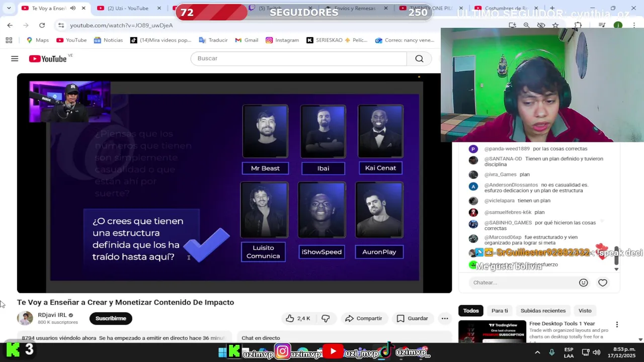View site information icon in address bar
The width and height of the screenshot is (644, 362).
pyautogui.click(x=61, y=25)
